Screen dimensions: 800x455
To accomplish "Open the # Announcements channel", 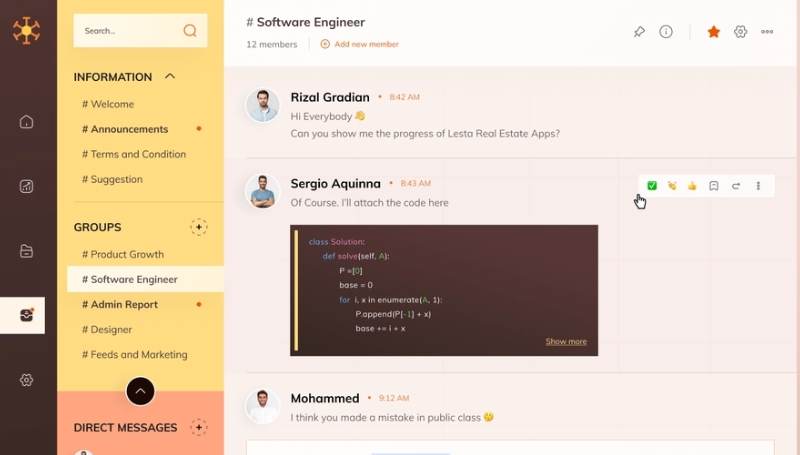I will pos(125,129).
